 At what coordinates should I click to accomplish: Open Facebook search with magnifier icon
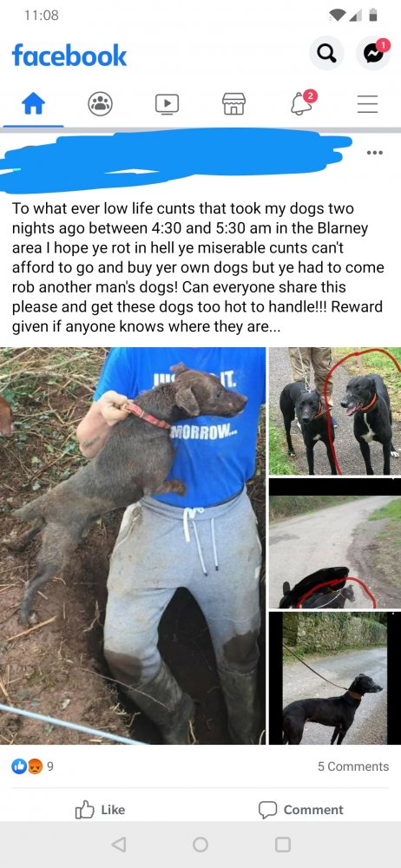pos(326,54)
